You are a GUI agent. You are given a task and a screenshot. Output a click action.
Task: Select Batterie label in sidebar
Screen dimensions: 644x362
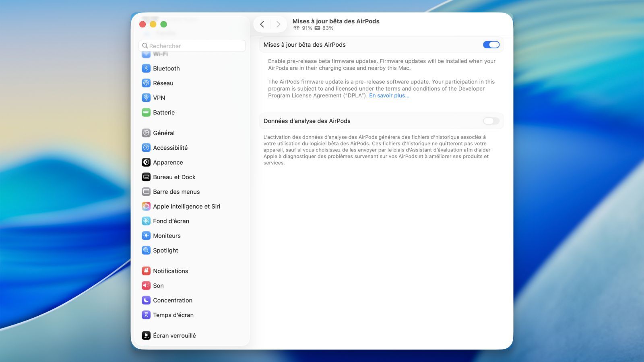pos(164,112)
